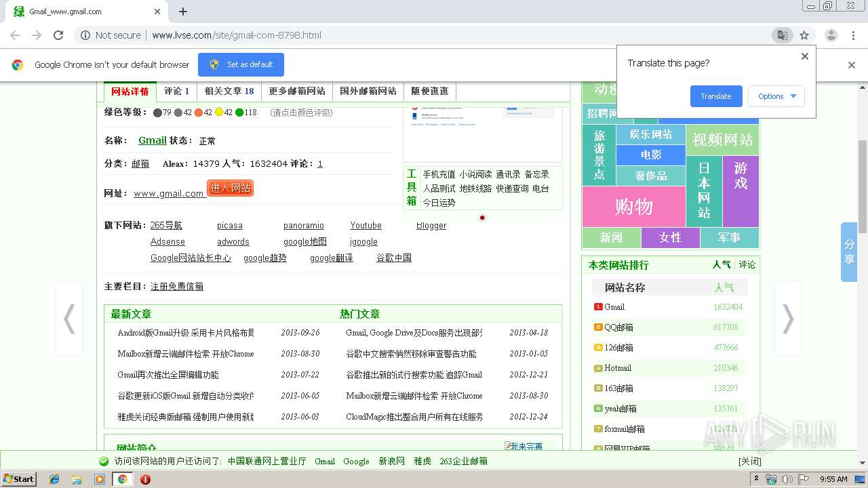Click 我来完善 edit link
This screenshot has height=488, width=868.
point(524,446)
